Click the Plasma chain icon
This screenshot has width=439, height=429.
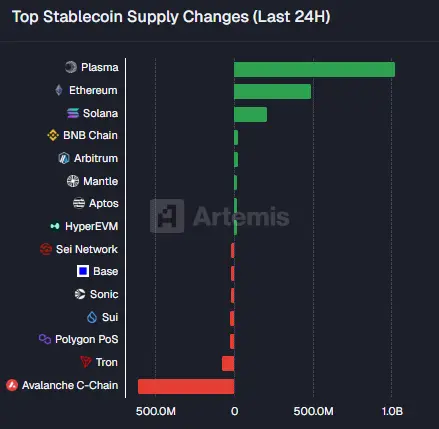[x=71, y=67]
